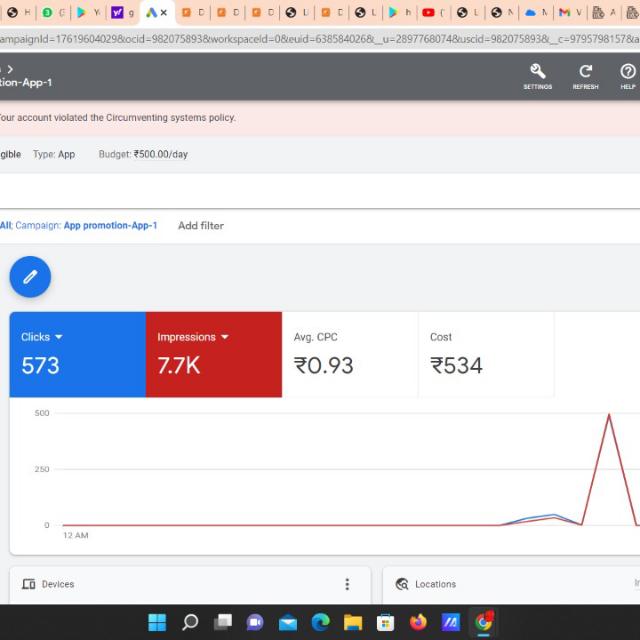
Task: Open the Teams Chat taskbar icon
Action: click(255, 622)
